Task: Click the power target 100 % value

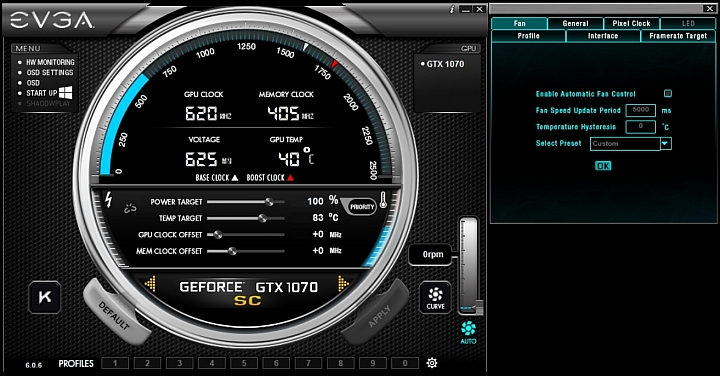Action: (322, 201)
